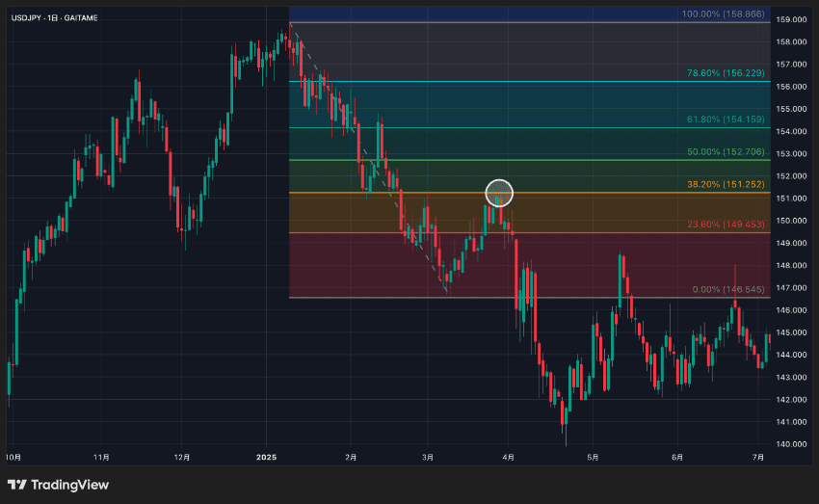
Task: Click the white circle marker on chart
Action: tap(499, 194)
